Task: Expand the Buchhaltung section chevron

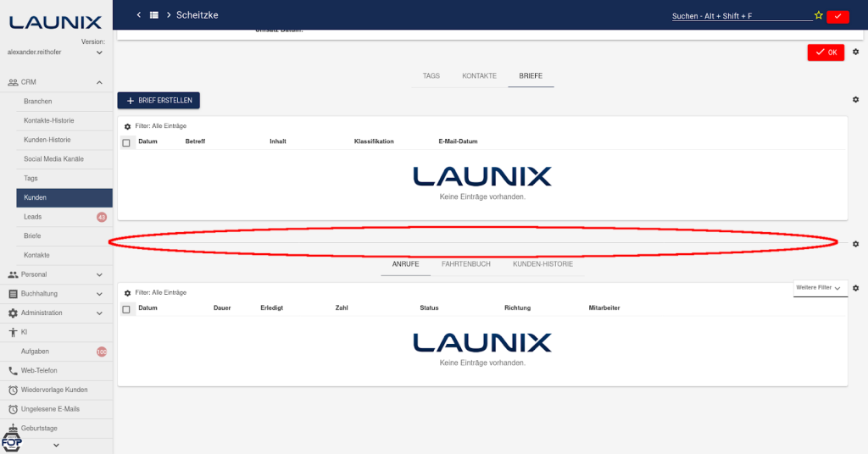Action: (99, 294)
